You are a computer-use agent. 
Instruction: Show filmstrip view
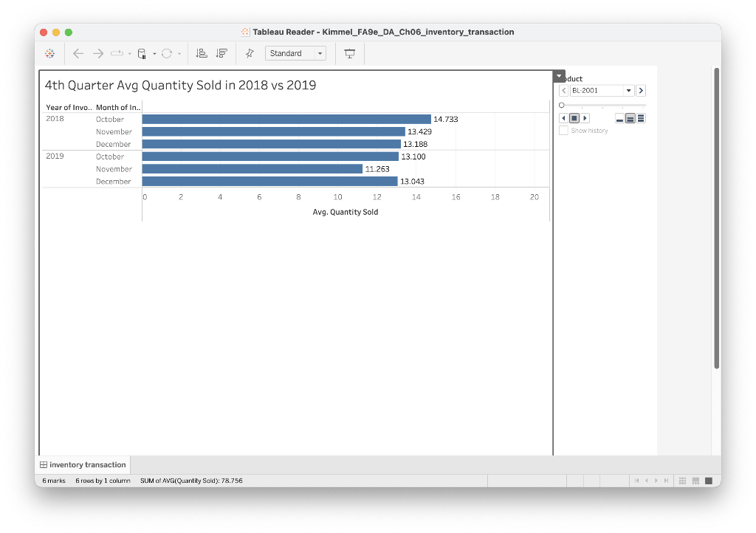(695, 481)
